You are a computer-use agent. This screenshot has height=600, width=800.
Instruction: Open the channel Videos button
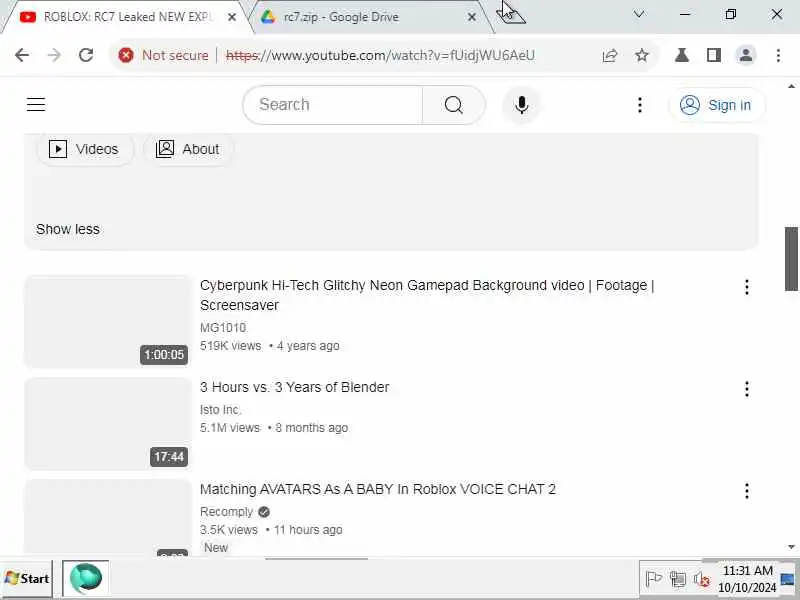point(85,149)
